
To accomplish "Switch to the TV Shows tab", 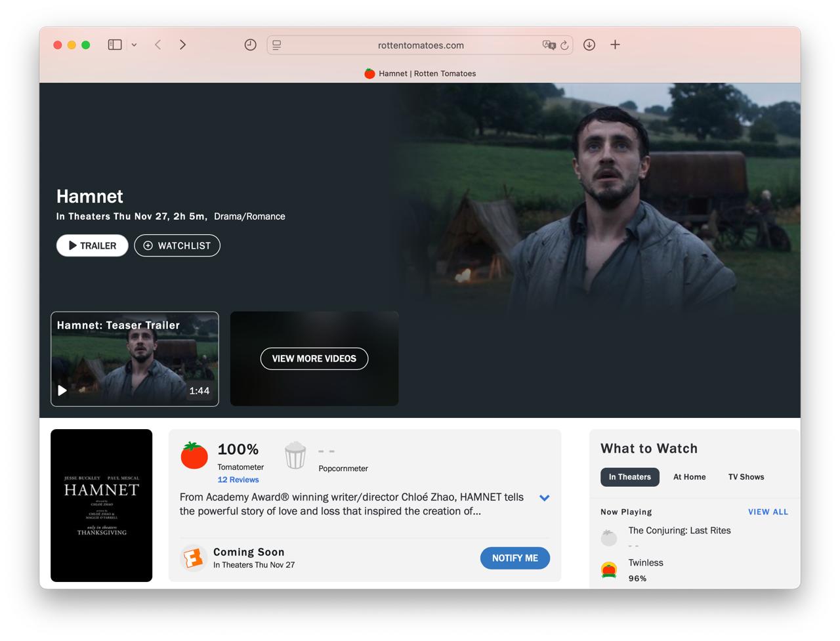I will pos(745,477).
